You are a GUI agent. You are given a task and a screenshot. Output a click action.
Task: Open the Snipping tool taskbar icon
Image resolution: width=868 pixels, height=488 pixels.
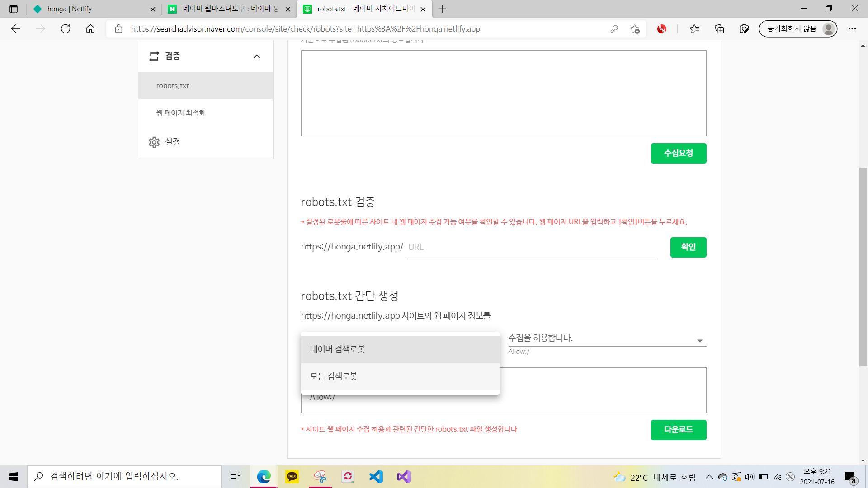click(320, 477)
